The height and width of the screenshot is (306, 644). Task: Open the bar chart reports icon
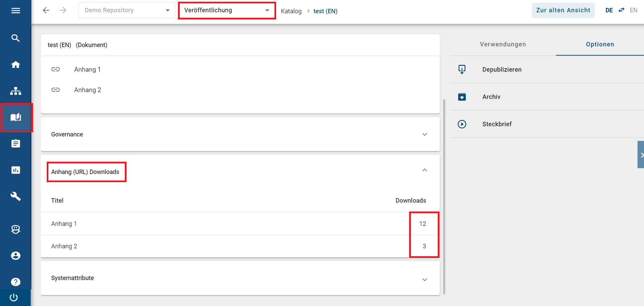pyautogui.click(x=16, y=170)
